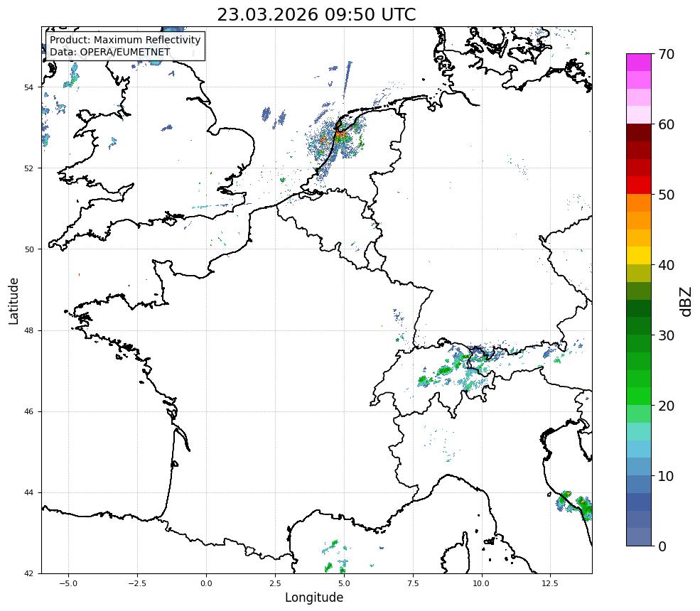Click the longitude tick label 2.5
This screenshot has width=700, height=611.
point(275,583)
